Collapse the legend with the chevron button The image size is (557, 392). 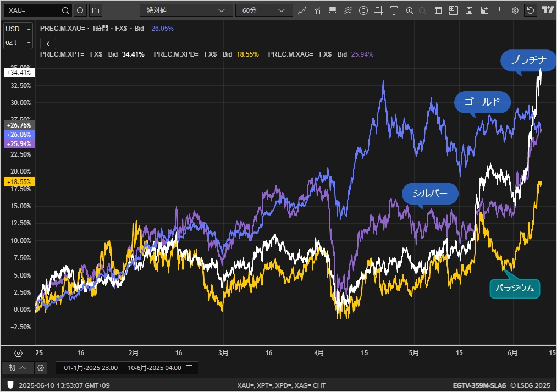click(48, 43)
